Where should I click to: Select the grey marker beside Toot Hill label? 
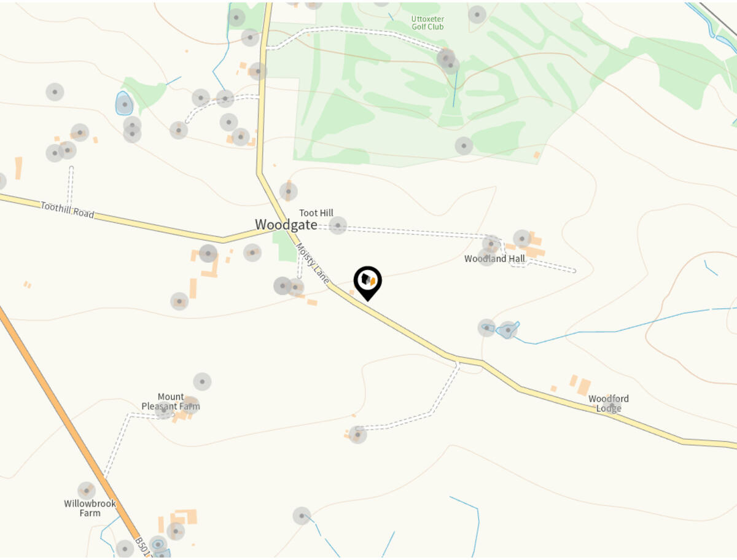[338, 225]
